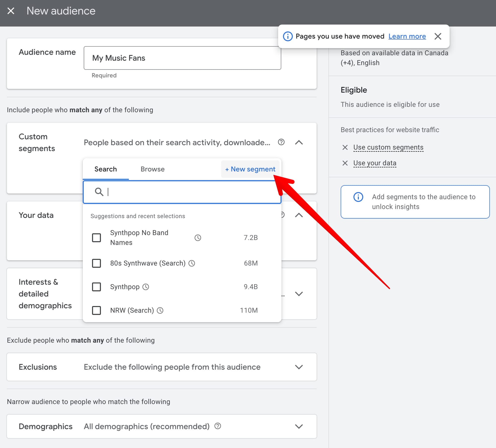Expand the Demographics section
This screenshot has height=448, width=496.
click(299, 426)
